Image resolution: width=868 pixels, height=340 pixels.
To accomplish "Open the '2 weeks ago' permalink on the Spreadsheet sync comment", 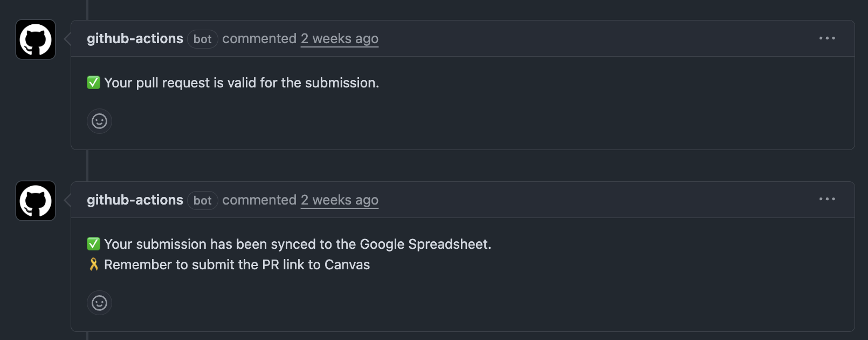I will click(340, 200).
